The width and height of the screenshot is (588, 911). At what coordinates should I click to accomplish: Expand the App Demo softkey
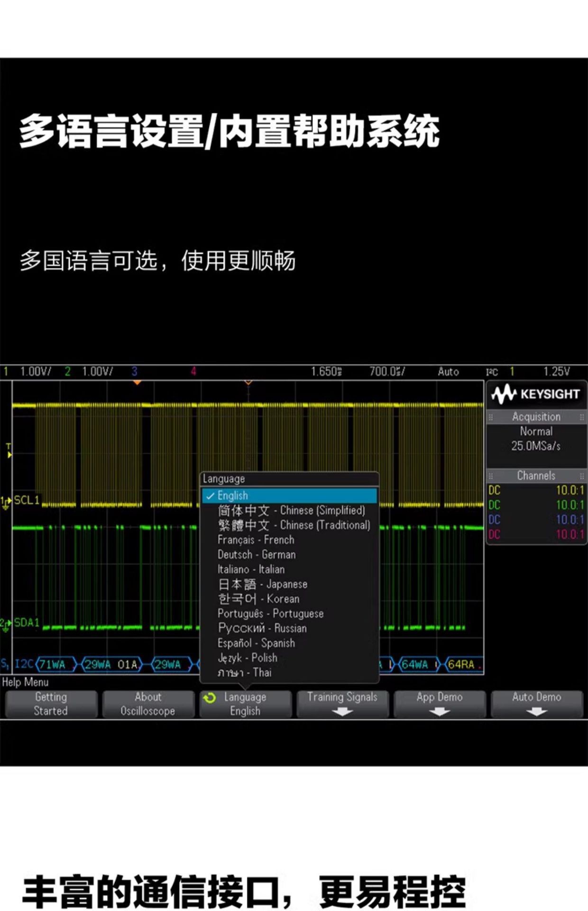(x=440, y=704)
